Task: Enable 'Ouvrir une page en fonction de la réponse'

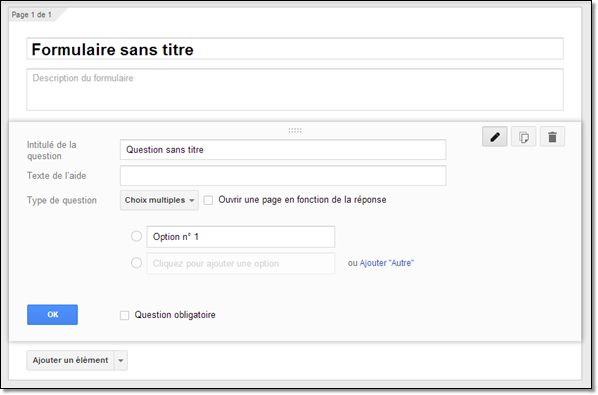Action: (208, 200)
